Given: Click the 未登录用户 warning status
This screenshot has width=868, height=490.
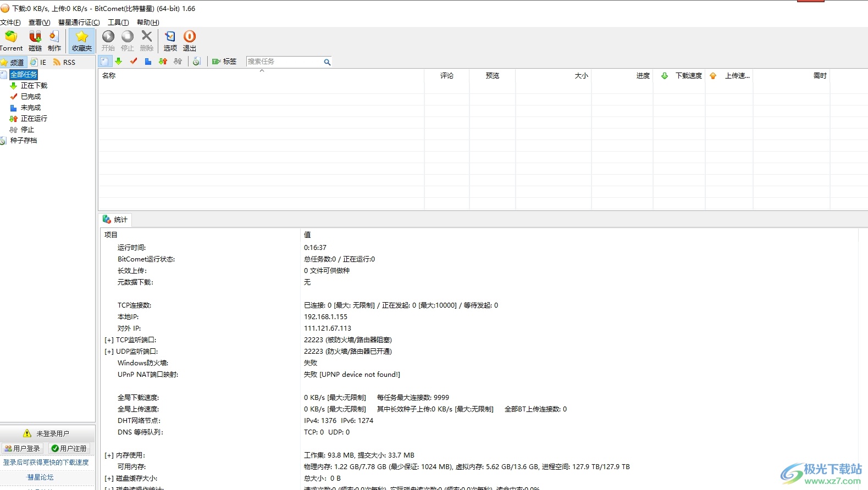Looking at the screenshot, I should point(47,434).
